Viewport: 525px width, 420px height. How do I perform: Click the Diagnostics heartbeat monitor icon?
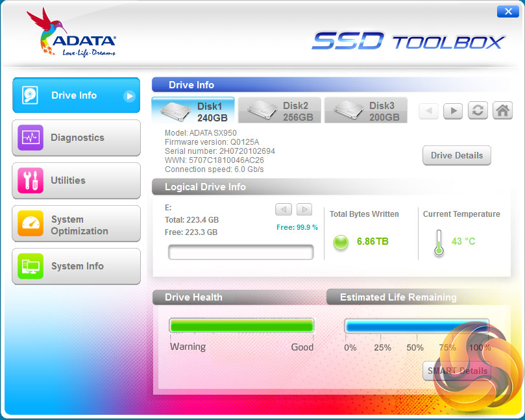(31, 138)
